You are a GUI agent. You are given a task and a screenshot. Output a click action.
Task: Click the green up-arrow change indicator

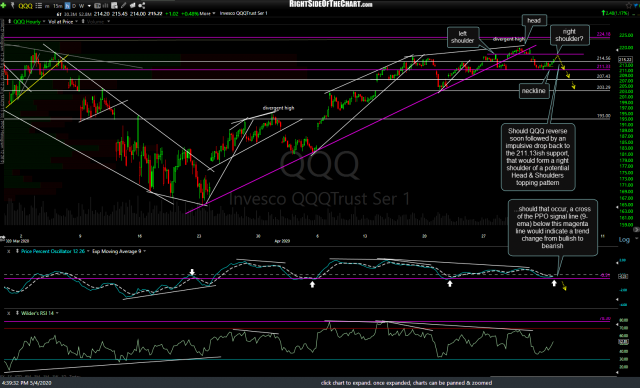(603, 13)
